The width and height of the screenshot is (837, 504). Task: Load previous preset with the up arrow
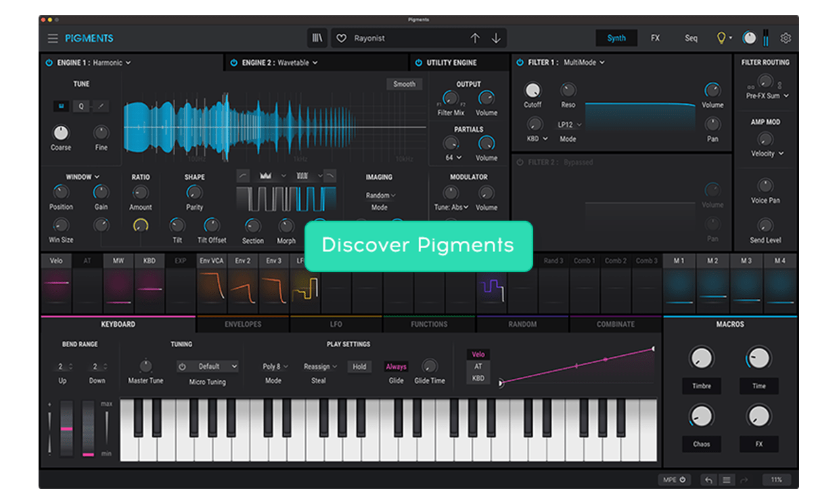click(x=475, y=39)
